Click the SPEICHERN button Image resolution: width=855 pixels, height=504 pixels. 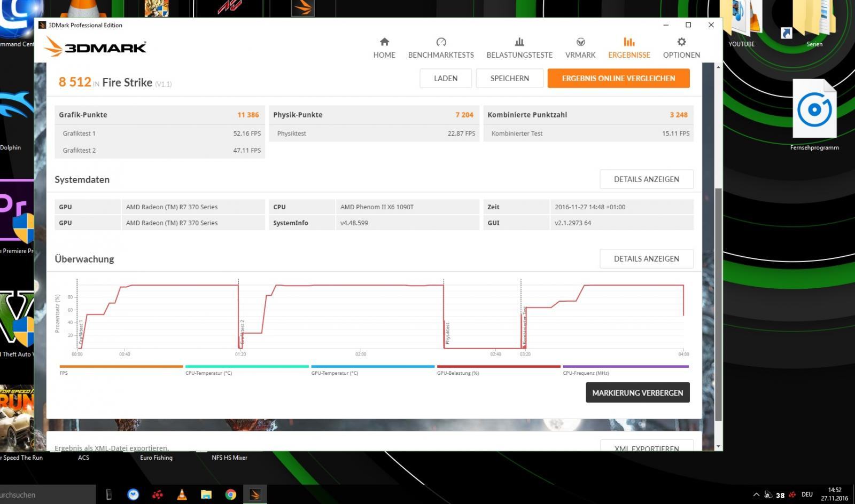tap(510, 78)
